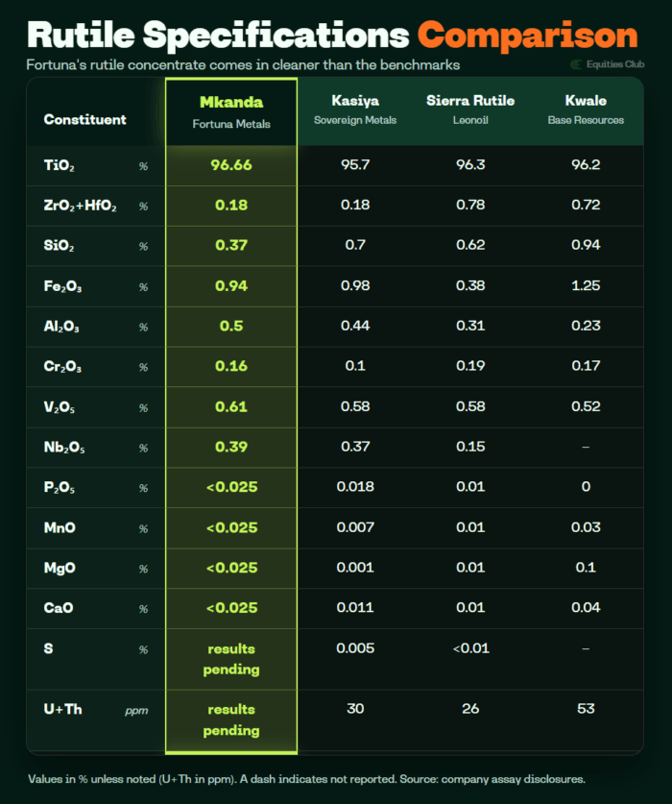Select the Kasiya SiO₂ value 0.7
This screenshot has height=804, width=672.
tap(355, 245)
